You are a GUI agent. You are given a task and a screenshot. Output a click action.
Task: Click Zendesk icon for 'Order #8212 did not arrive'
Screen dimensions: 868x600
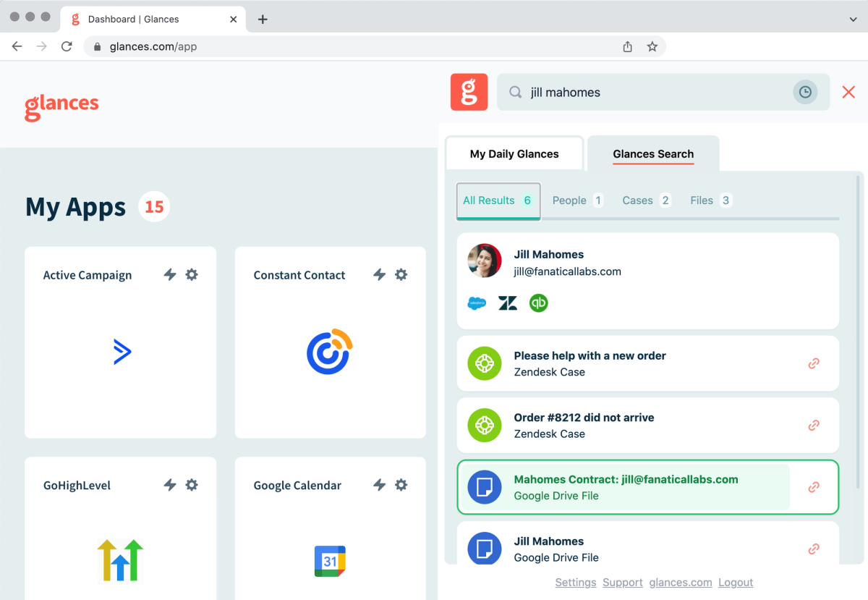coord(485,426)
